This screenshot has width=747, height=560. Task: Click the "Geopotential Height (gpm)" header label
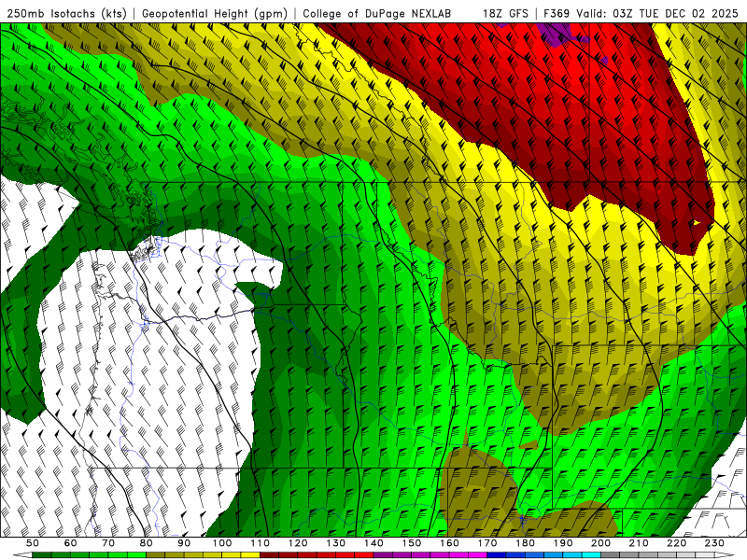click(x=215, y=13)
